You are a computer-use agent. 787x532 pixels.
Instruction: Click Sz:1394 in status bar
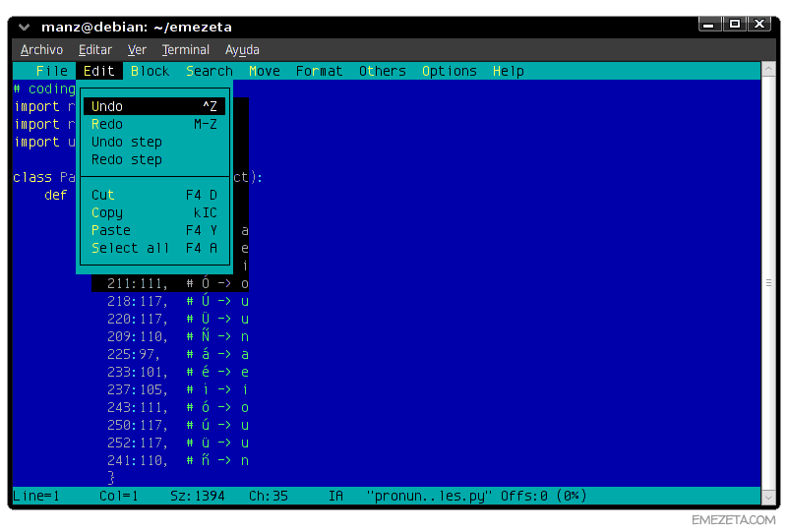pos(198,496)
